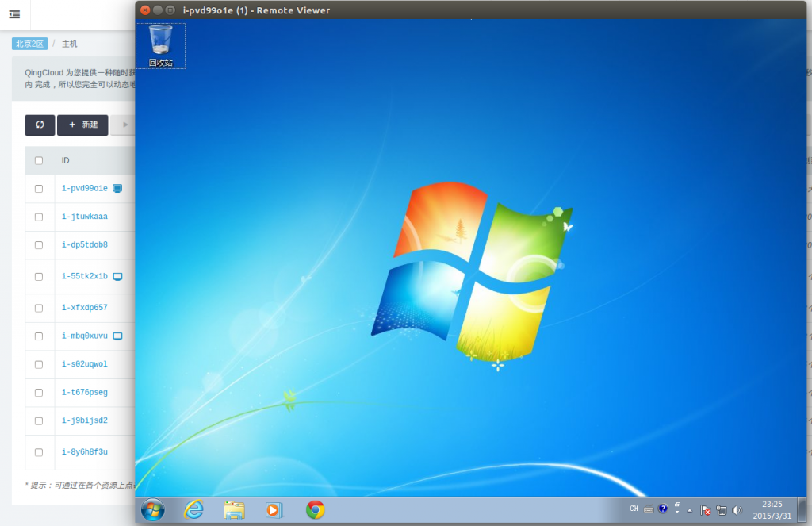
Task: Open Windows Media Player from taskbar
Action: 274,509
